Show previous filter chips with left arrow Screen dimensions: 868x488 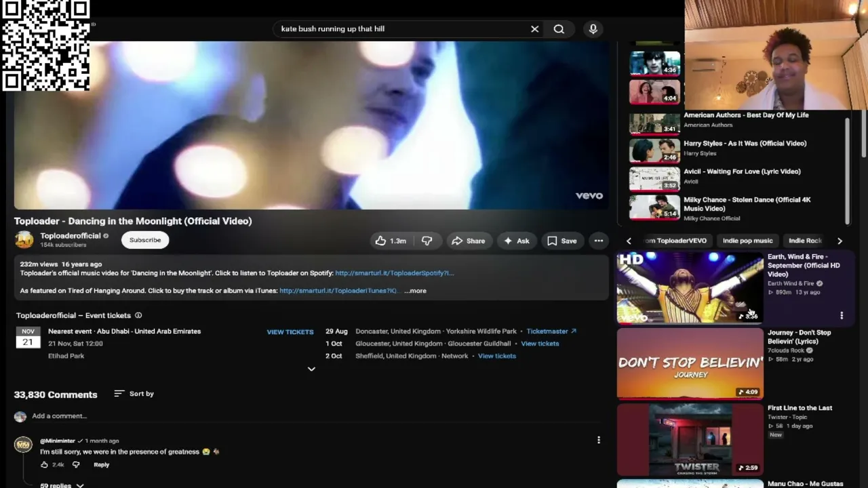point(629,241)
